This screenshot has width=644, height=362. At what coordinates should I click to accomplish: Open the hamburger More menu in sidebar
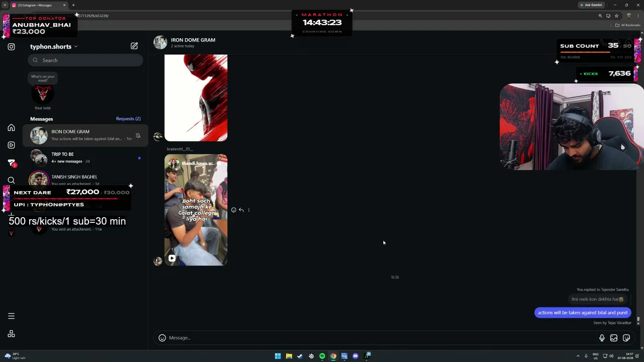[x=11, y=316]
